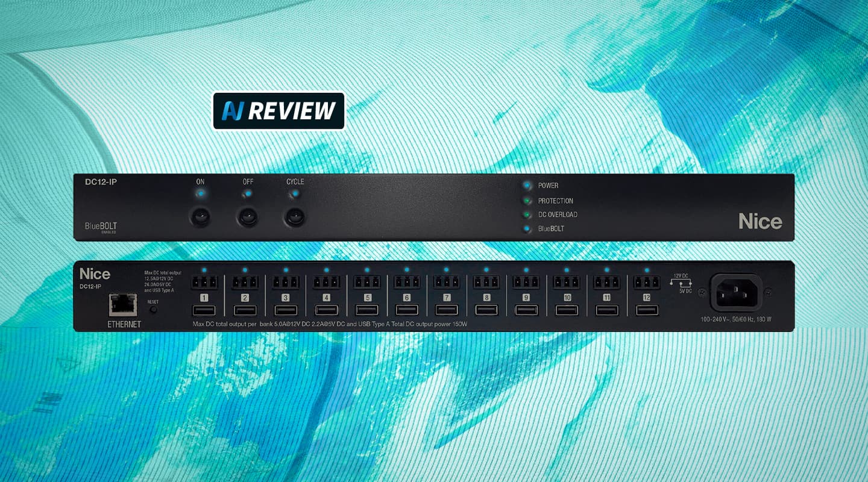Viewport: 868px width, 482px height.
Task: Click the LED above the CYCLE button
Action: 294,194
